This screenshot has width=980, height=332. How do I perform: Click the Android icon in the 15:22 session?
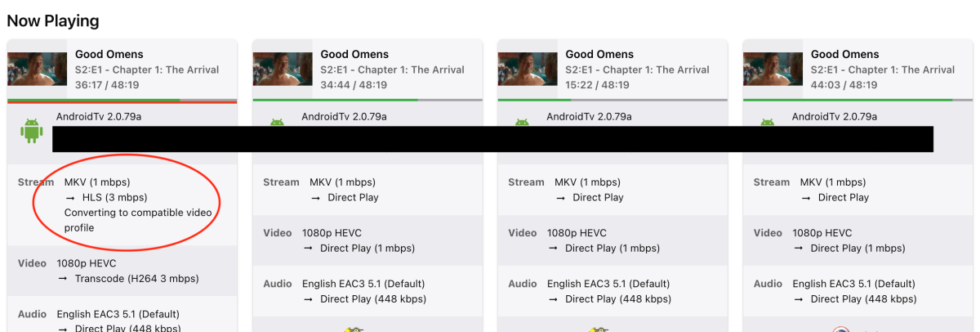pos(522,122)
